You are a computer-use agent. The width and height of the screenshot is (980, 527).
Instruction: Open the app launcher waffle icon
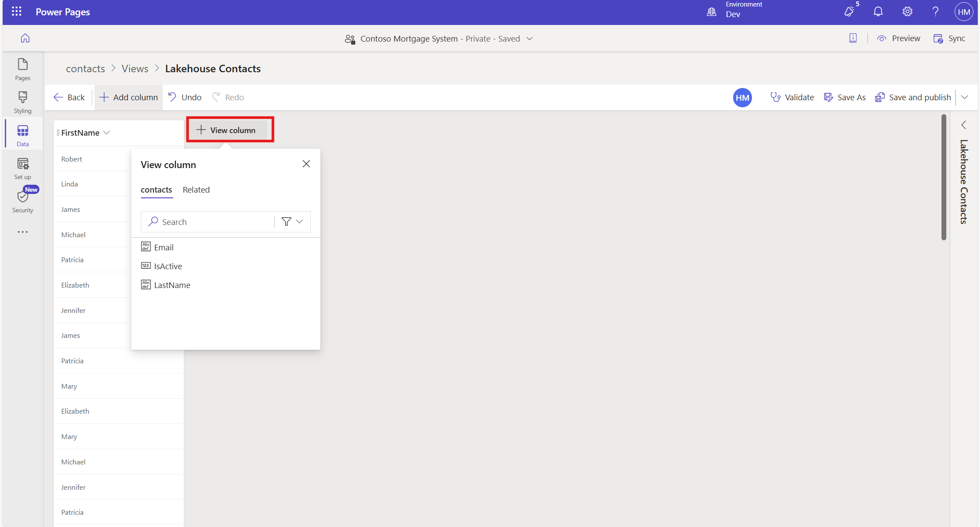(17, 12)
